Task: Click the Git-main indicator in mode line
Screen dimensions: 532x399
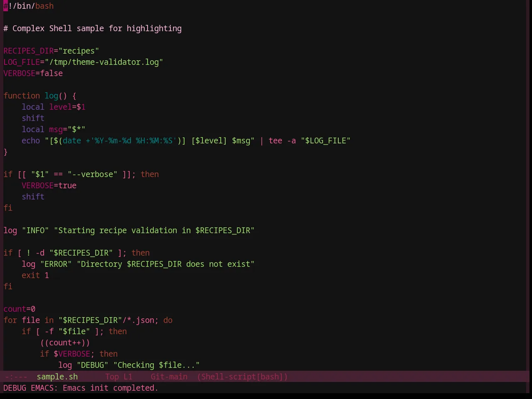Action: [169, 377]
